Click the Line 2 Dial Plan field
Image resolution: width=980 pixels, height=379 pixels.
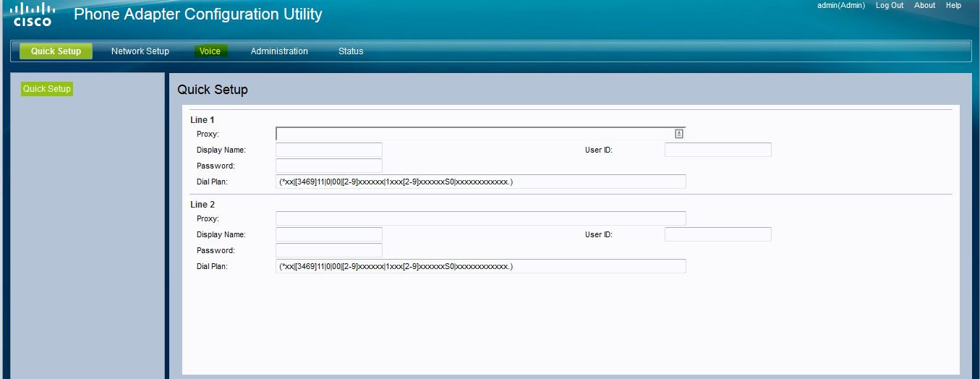pos(481,266)
